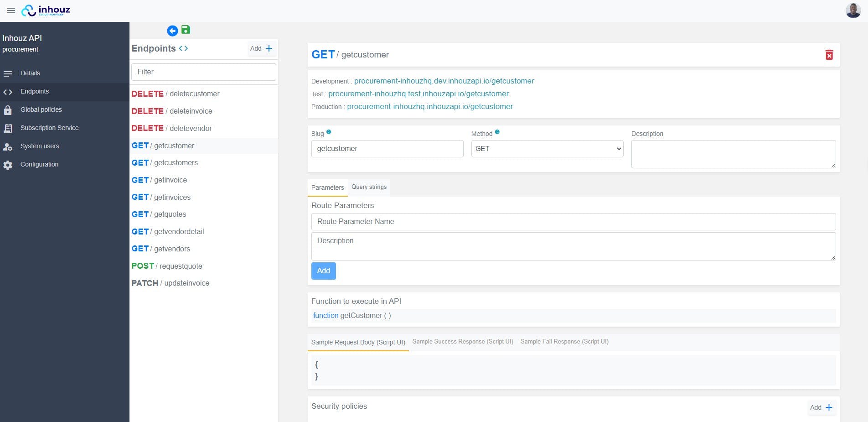
Task: Click the blue back arrow icon
Action: [x=172, y=31]
